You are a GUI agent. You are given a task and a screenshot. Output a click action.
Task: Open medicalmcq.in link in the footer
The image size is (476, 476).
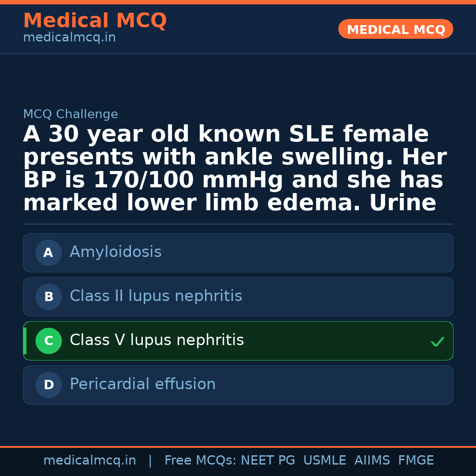[x=89, y=461]
